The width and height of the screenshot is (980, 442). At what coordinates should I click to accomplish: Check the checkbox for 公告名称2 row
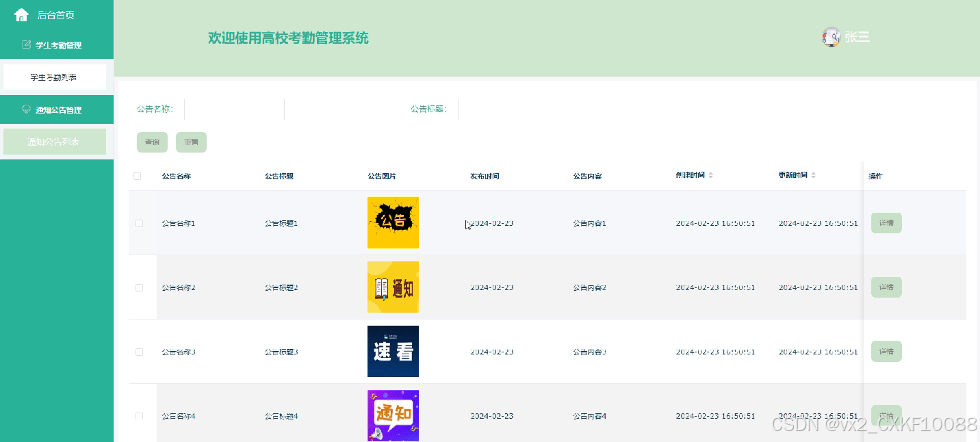click(139, 287)
